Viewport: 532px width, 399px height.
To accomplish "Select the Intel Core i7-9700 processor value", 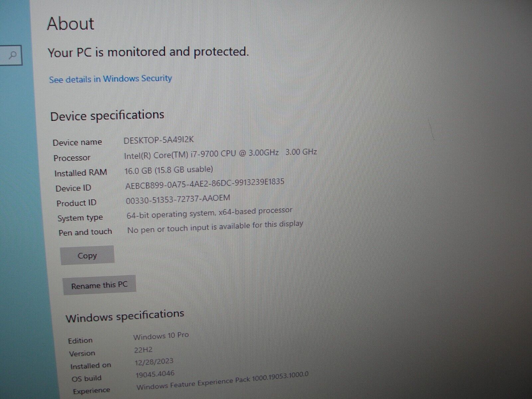I will pyautogui.click(x=220, y=154).
